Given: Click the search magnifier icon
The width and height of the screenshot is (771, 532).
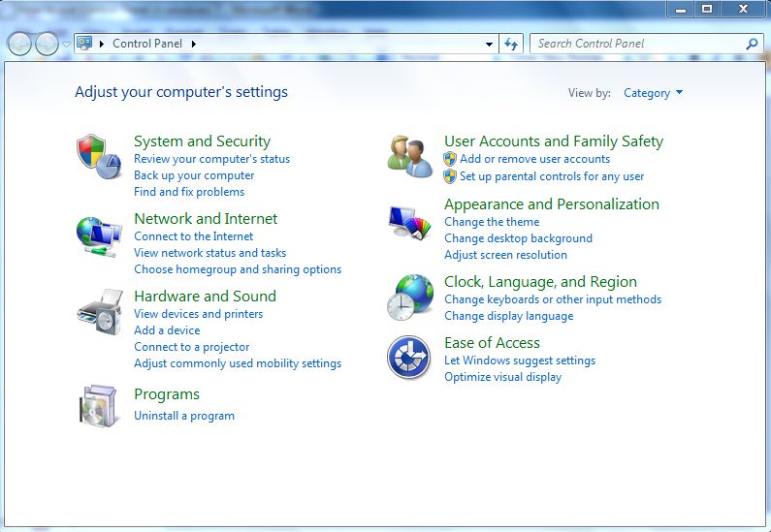Looking at the screenshot, I should pos(752,44).
